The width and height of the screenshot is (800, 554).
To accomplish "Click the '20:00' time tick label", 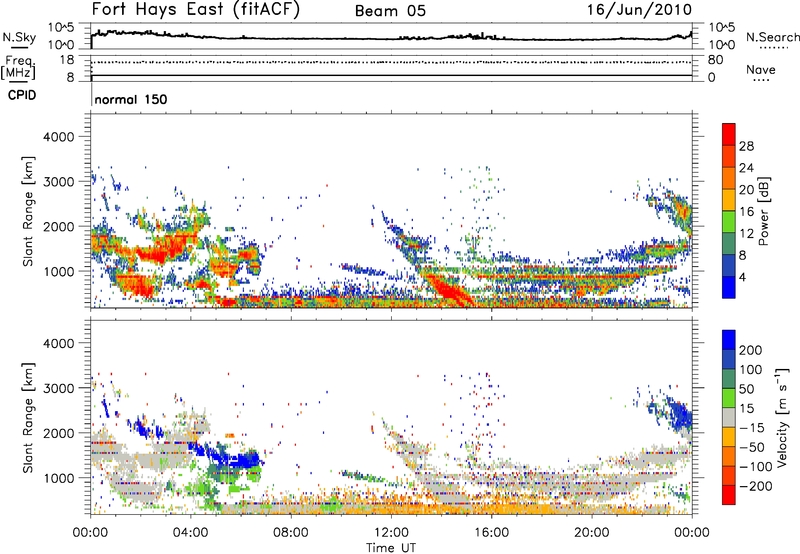I will [591, 533].
